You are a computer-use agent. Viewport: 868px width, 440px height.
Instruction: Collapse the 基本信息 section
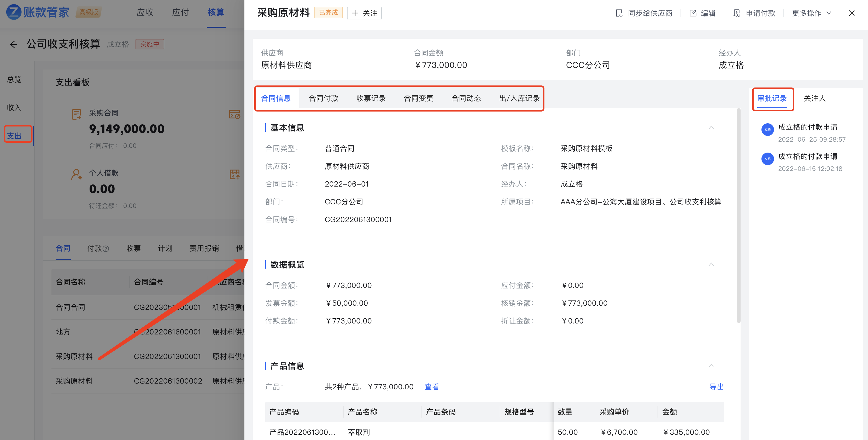point(711,128)
